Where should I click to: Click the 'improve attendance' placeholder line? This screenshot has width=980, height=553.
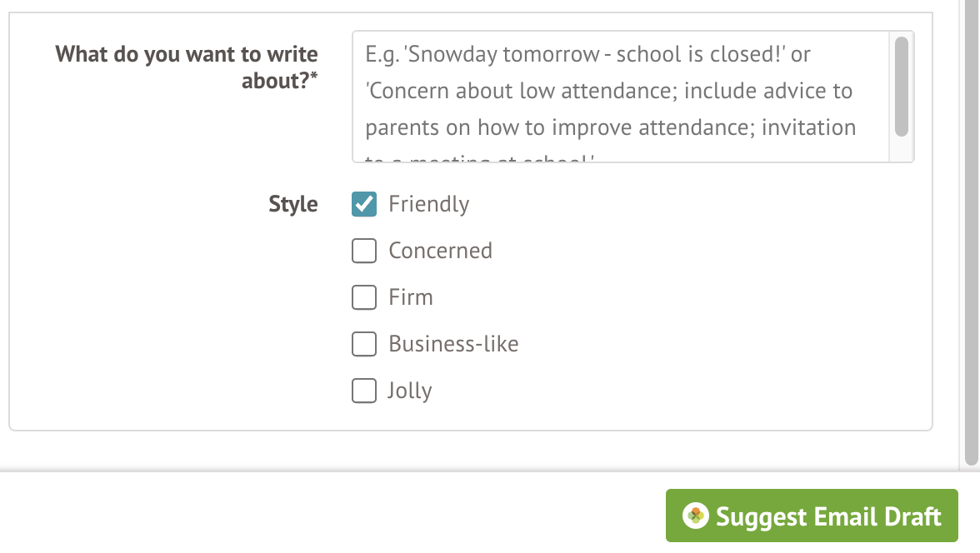[610, 128]
